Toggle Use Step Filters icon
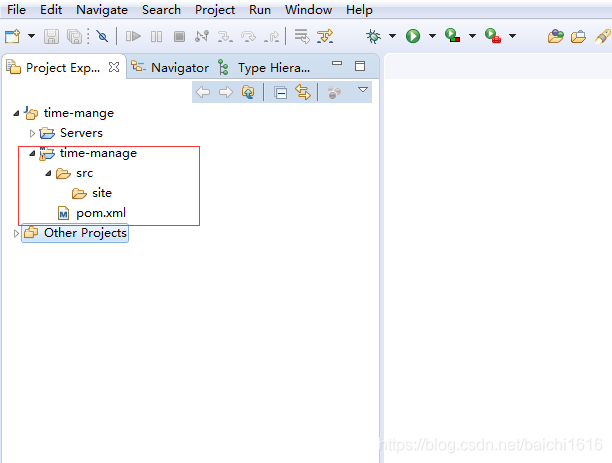 [325, 36]
